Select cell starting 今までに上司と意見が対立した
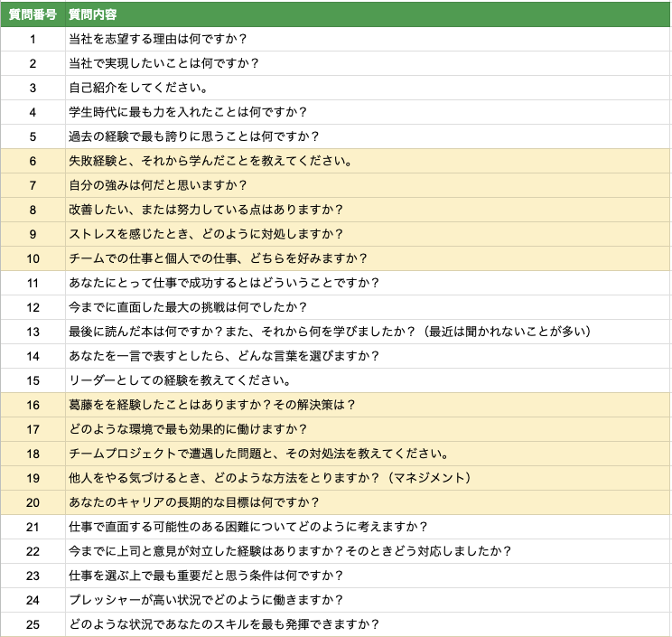The width and height of the screenshot is (672, 637). pos(369,551)
